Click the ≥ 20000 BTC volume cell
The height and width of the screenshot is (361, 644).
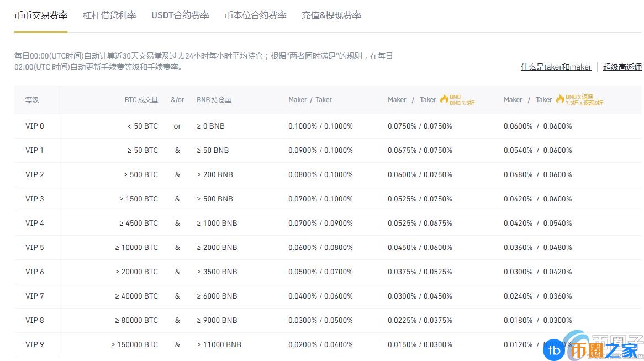tap(136, 272)
